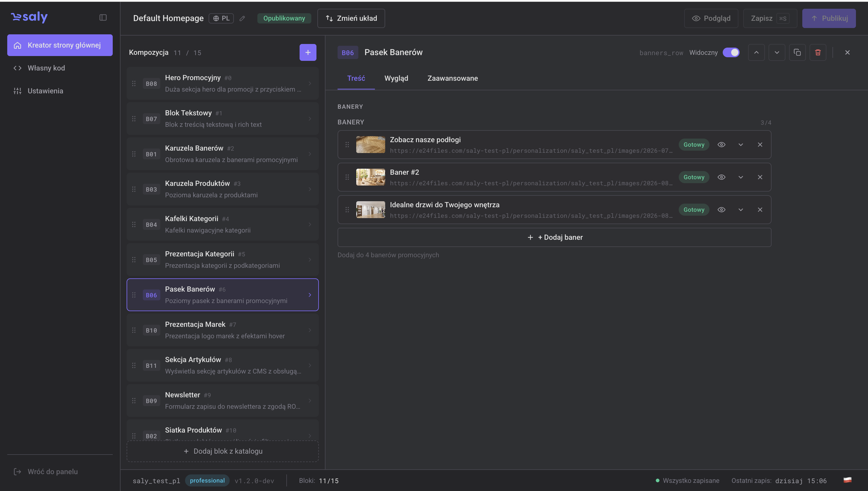Viewport: 868px width, 491px height.
Task: Select the Karuzela Banerów block
Action: [223, 154]
